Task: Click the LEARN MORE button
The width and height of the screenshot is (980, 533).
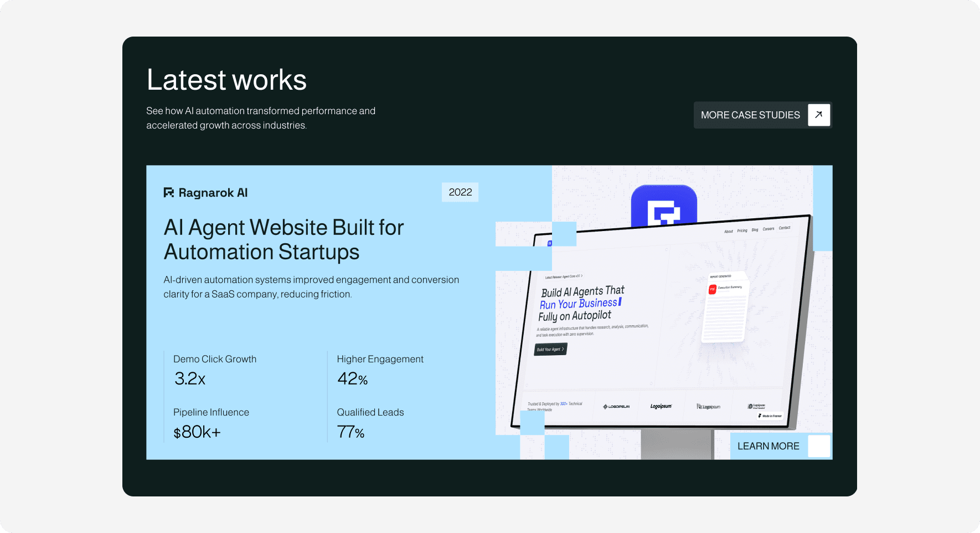Action: [781, 446]
